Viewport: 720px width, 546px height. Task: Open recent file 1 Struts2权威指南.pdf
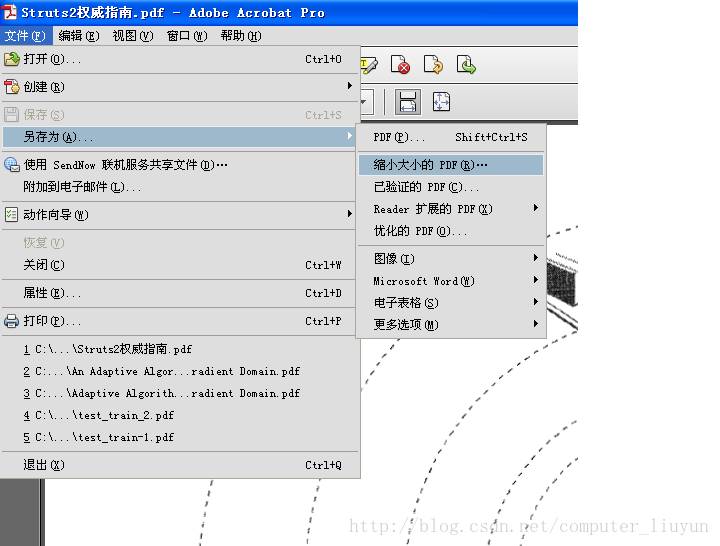[179, 349]
